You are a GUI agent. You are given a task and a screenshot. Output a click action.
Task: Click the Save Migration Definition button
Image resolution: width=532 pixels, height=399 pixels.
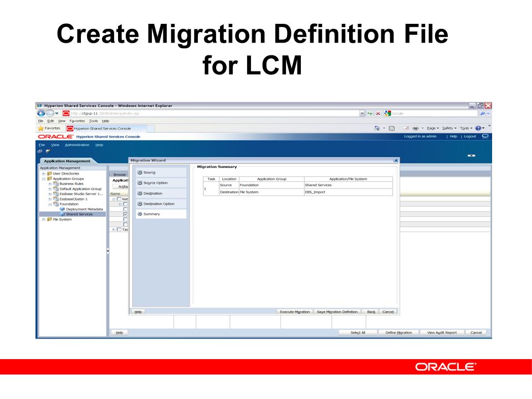pos(337,312)
